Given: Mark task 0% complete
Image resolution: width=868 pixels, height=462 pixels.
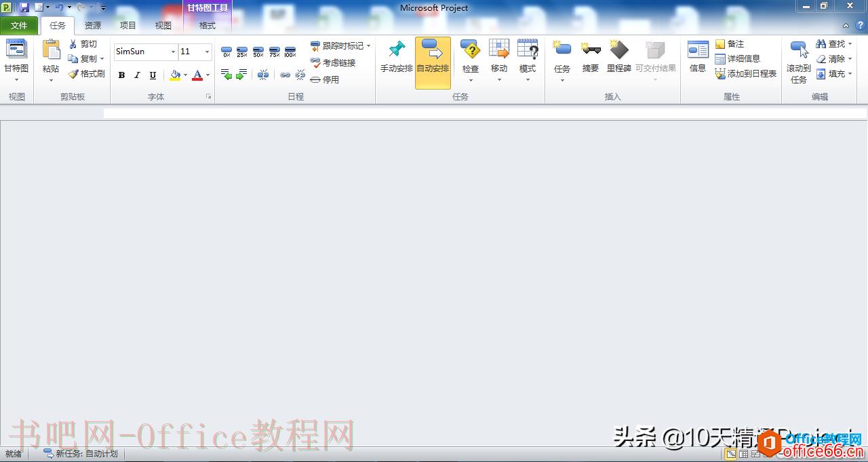Looking at the screenshot, I should 226,52.
